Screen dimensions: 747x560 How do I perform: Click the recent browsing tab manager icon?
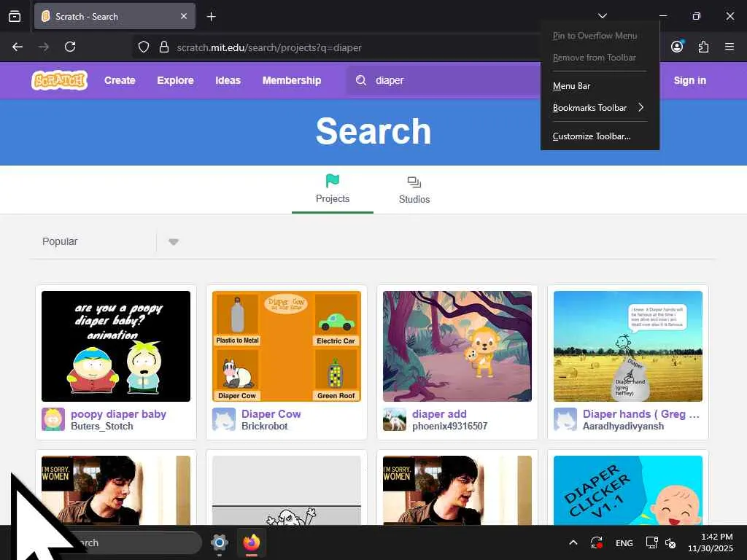(15, 16)
